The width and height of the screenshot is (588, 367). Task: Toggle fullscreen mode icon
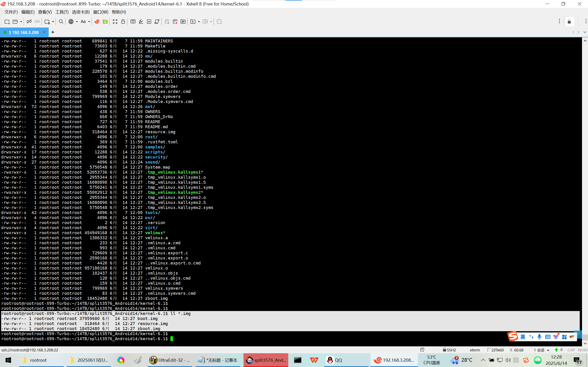click(x=115, y=22)
